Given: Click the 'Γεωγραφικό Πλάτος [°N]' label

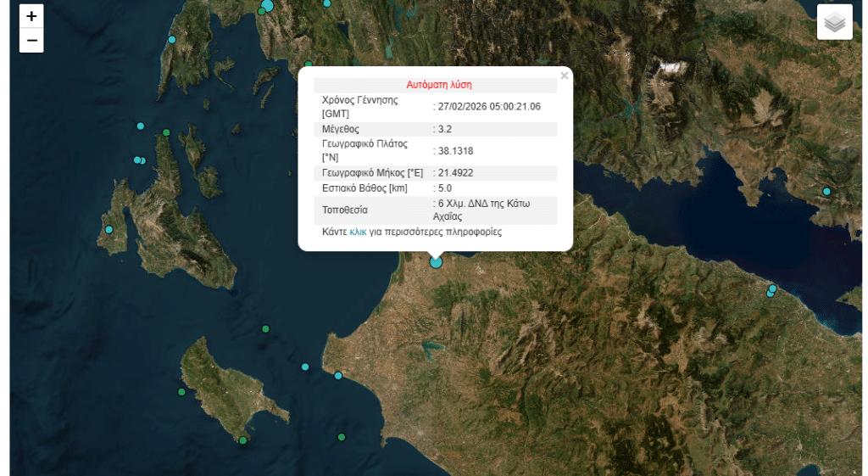Looking at the screenshot, I should coord(364,151).
